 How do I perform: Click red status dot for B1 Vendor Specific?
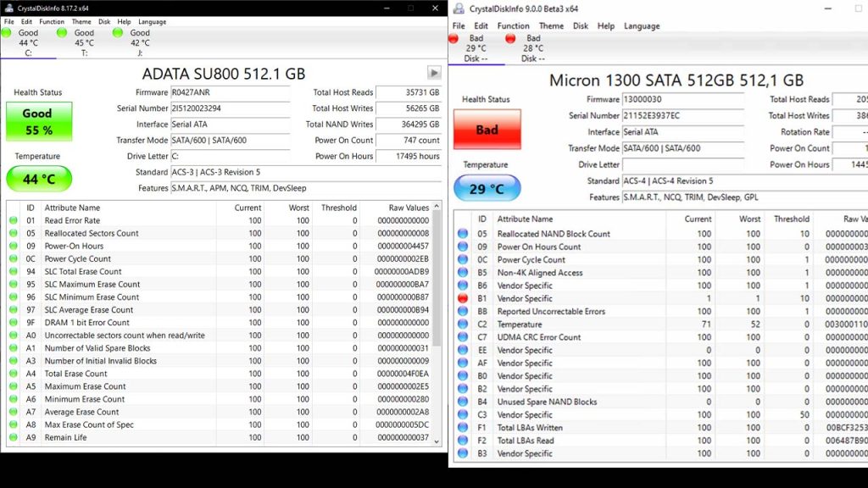463,298
